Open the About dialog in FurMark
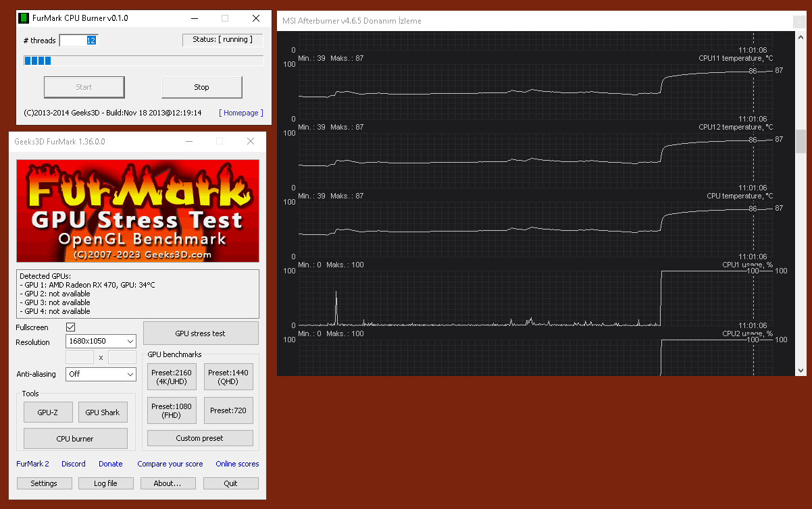Screen dimensions: 812x509 (168, 483)
